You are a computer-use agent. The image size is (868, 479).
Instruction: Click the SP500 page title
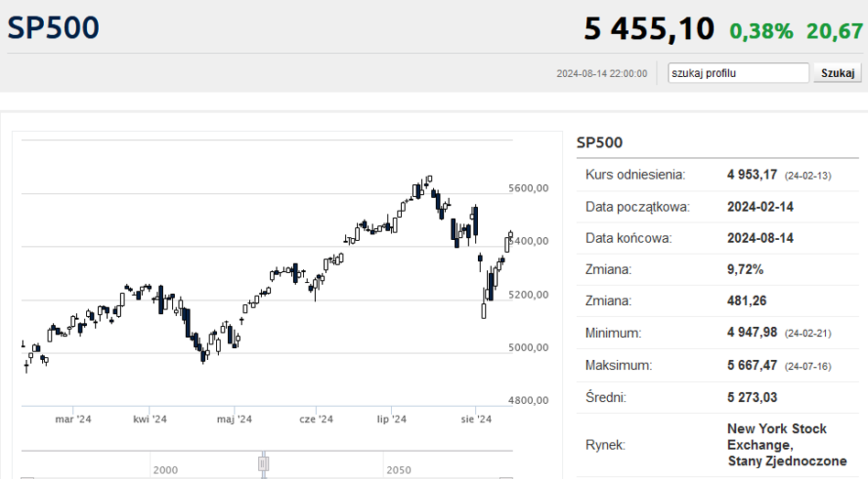click(53, 27)
